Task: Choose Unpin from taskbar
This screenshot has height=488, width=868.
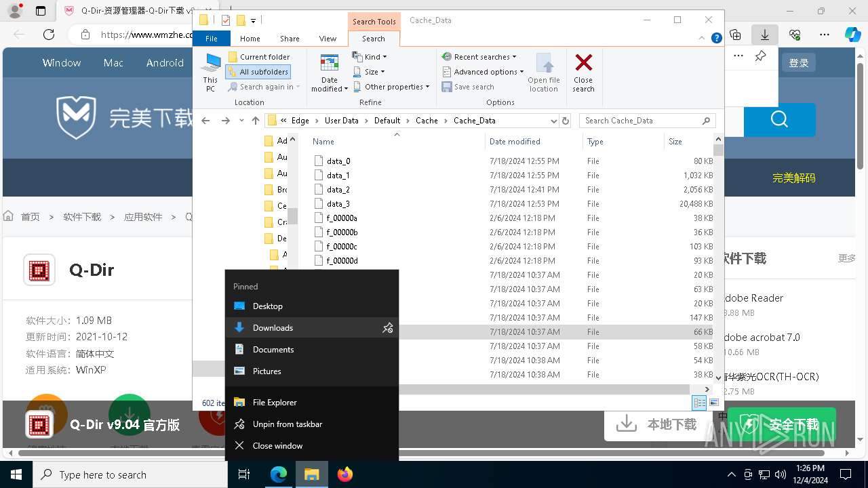Action: (312, 424)
